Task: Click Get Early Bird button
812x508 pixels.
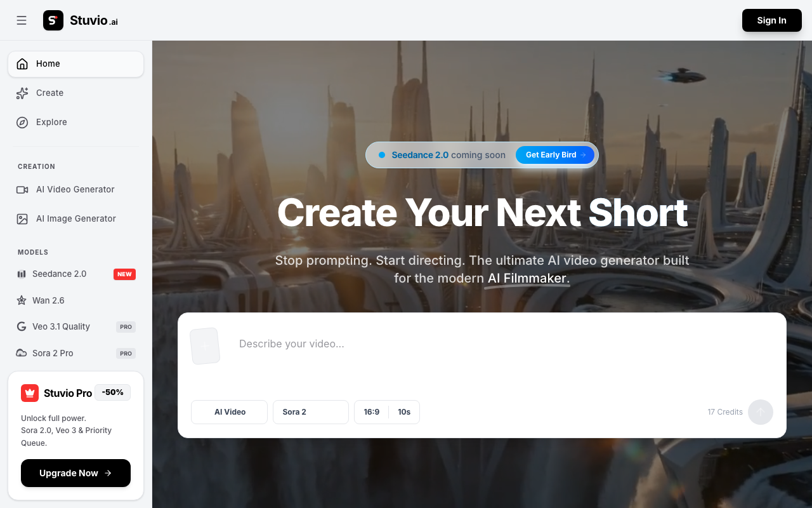Action: click(x=555, y=155)
